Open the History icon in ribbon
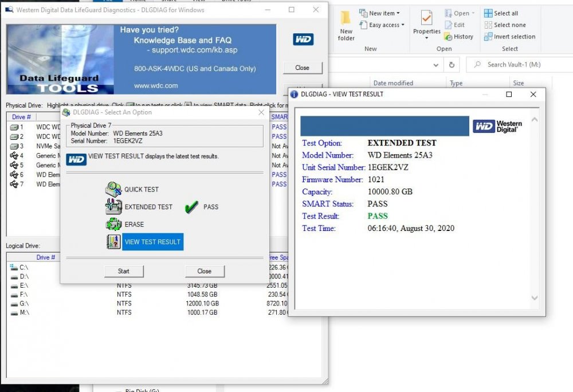This screenshot has width=573, height=392. 448,37
